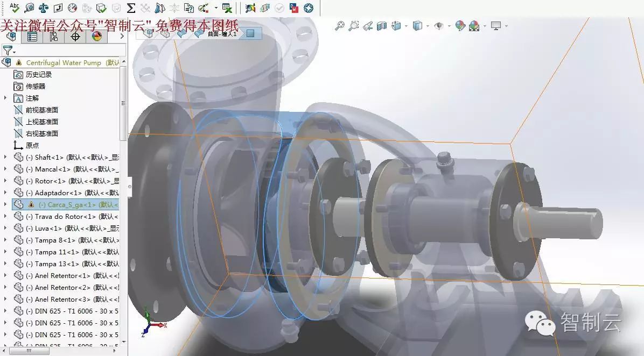Open the View Orientation cube
644x356 pixels.
click(396, 26)
